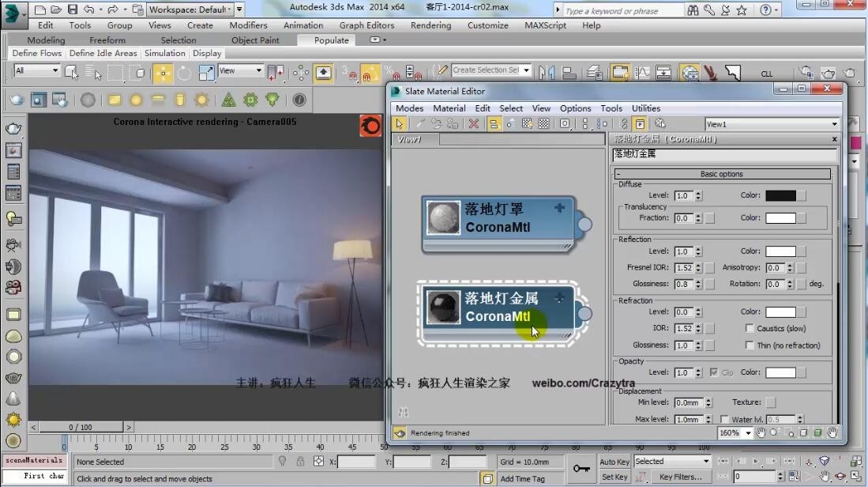Select the Select and Rotate tool

pos(184,73)
